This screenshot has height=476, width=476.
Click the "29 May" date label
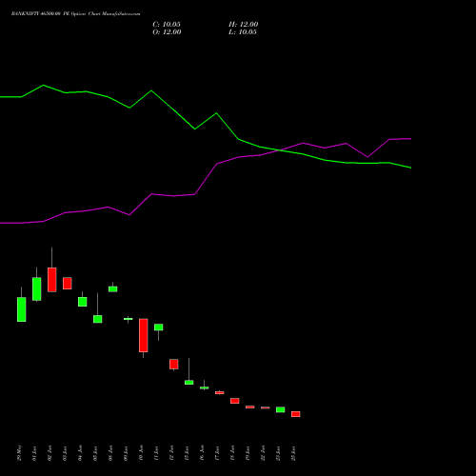click(x=20, y=452)
